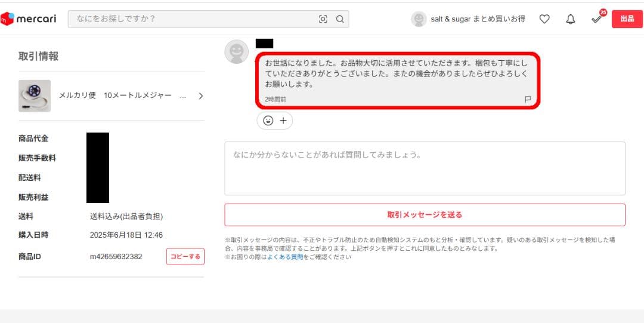This screenshot has height=323, width=644.
Task: Focus the なにをお探しですか search field
Action: click(x=191, y=19)
